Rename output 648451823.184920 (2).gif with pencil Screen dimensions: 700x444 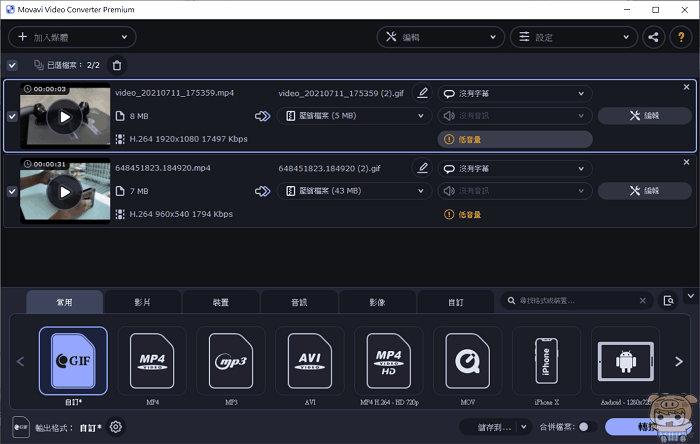coord(422,168)
